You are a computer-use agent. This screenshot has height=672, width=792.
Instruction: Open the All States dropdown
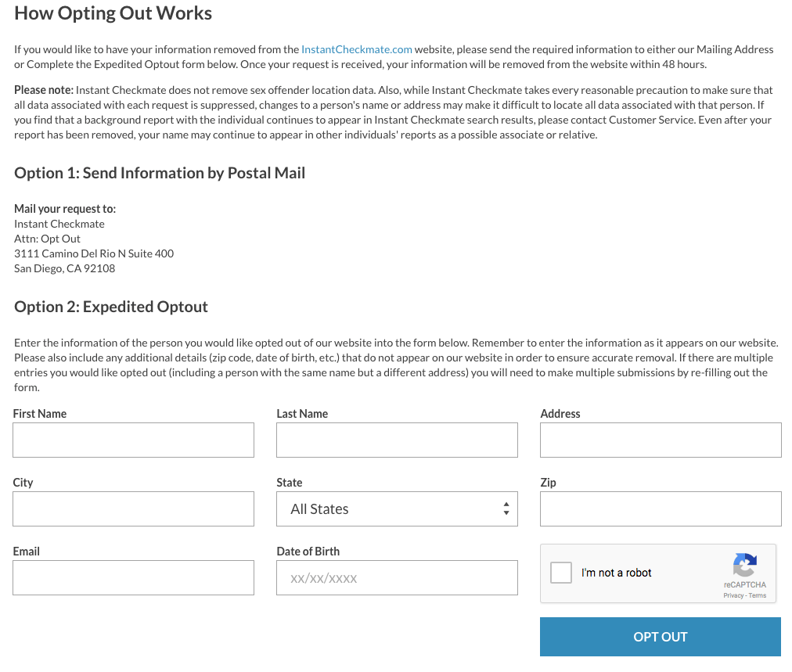[x=397, y=509]
